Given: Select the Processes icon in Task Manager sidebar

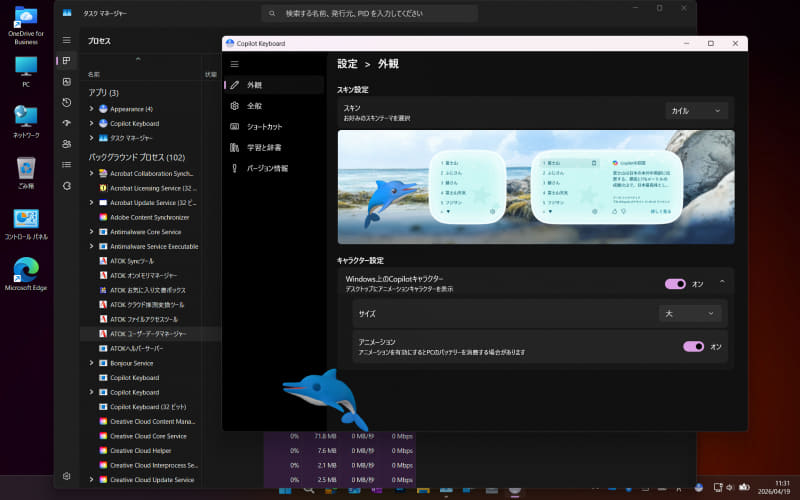Looking at the screenshot, I should tap(67, 61).
